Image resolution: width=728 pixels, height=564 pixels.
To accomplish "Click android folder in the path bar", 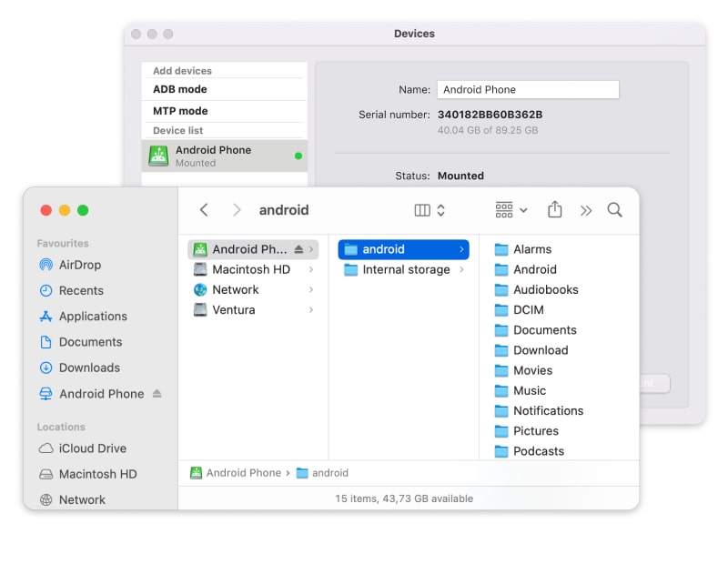I will point(322,473).
